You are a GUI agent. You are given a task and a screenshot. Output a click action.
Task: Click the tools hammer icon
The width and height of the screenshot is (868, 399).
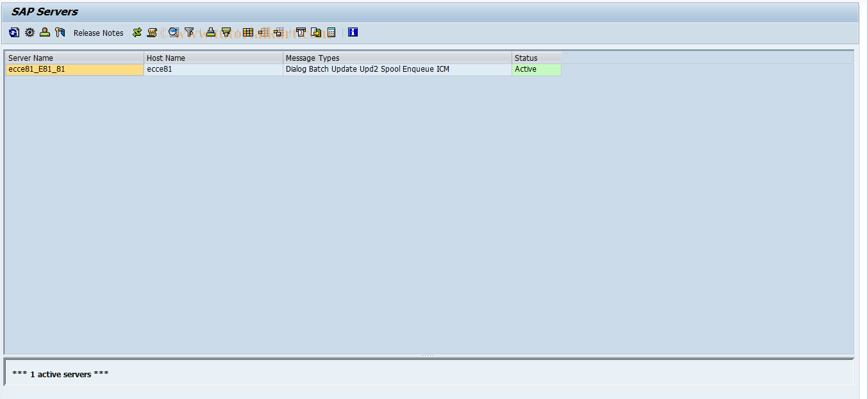60,32
